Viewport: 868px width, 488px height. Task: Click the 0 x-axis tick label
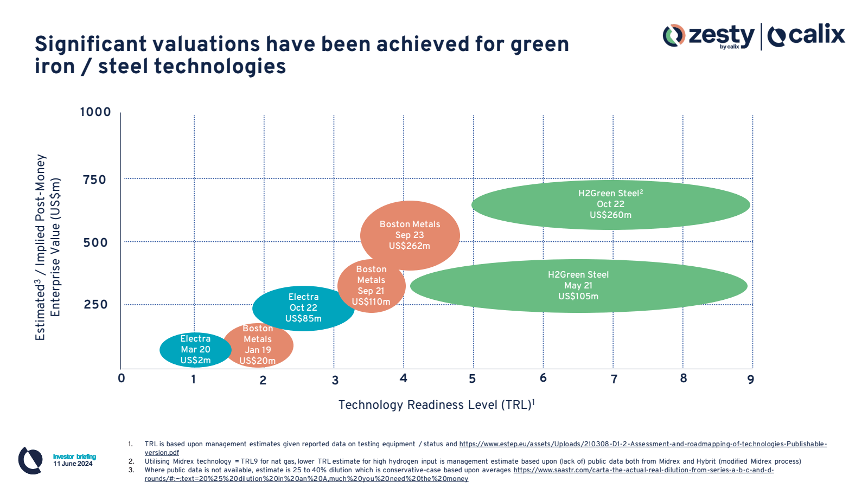122,378
